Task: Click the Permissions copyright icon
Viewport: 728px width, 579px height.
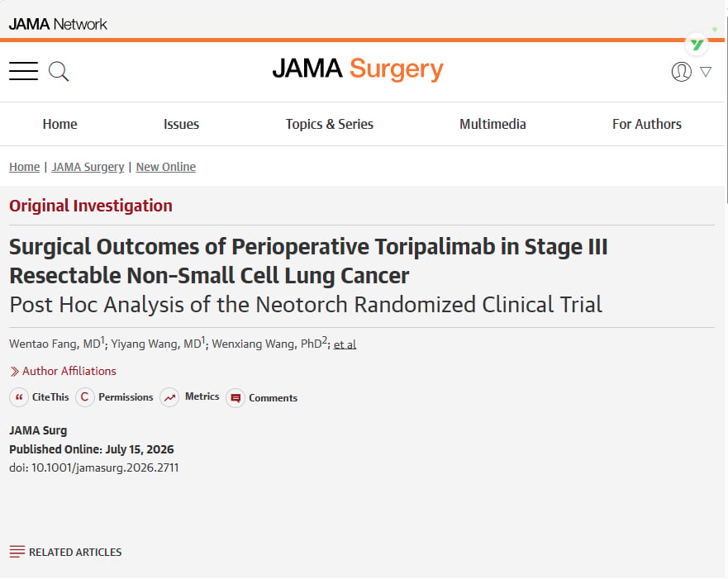Action: pos(84,397)
